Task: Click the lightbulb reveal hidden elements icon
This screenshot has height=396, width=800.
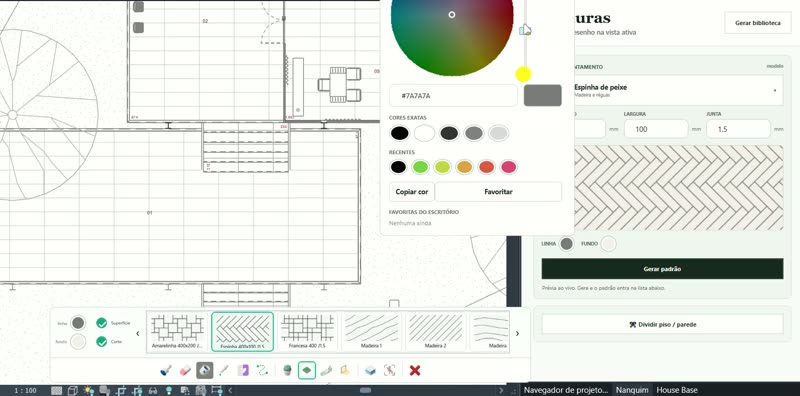Action: [169, 390]
